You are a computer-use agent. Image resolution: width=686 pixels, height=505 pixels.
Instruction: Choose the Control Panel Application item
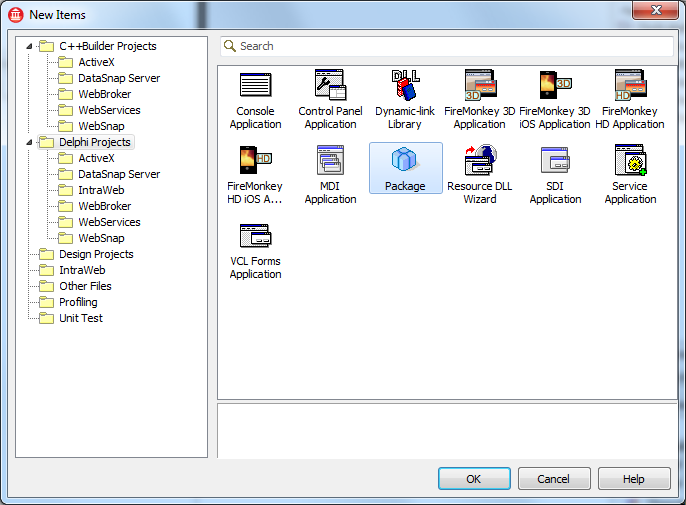click(x=330, y=100)
